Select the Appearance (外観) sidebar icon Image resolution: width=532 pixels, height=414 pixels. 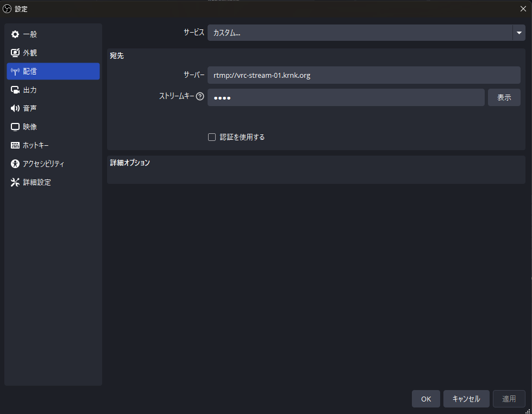pos(15,53)
